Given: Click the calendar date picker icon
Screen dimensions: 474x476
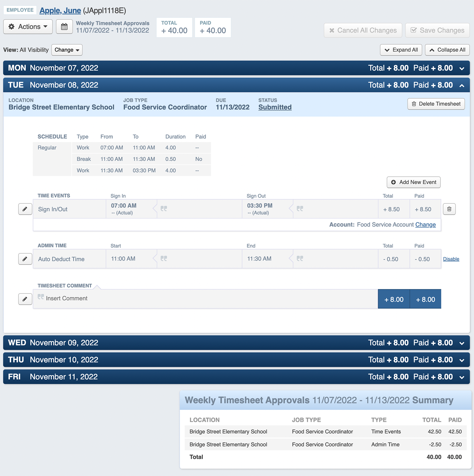Looking at the screenshot, I should 64,27.
